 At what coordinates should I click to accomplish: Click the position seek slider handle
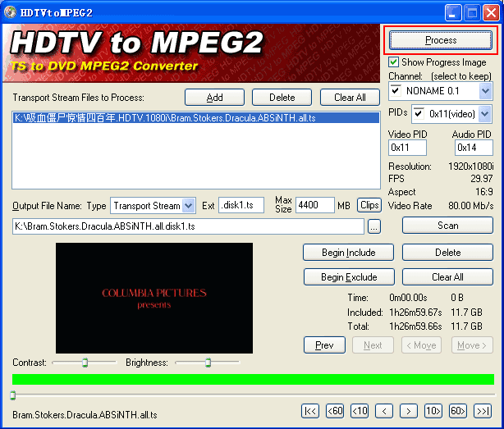click(13, 395)
